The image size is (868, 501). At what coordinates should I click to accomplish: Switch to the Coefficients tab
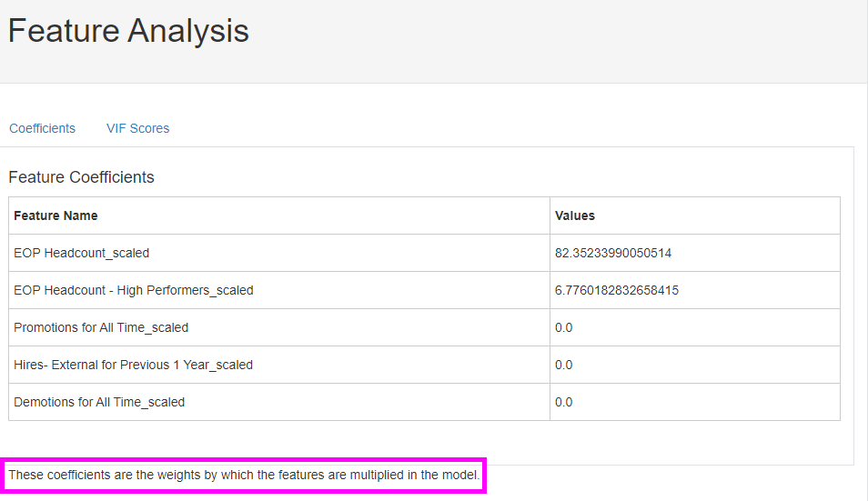pos(42,128)
